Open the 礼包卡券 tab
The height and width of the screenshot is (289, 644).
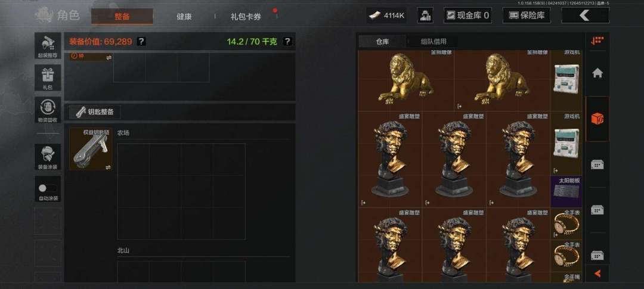click(x=246, y=17)
